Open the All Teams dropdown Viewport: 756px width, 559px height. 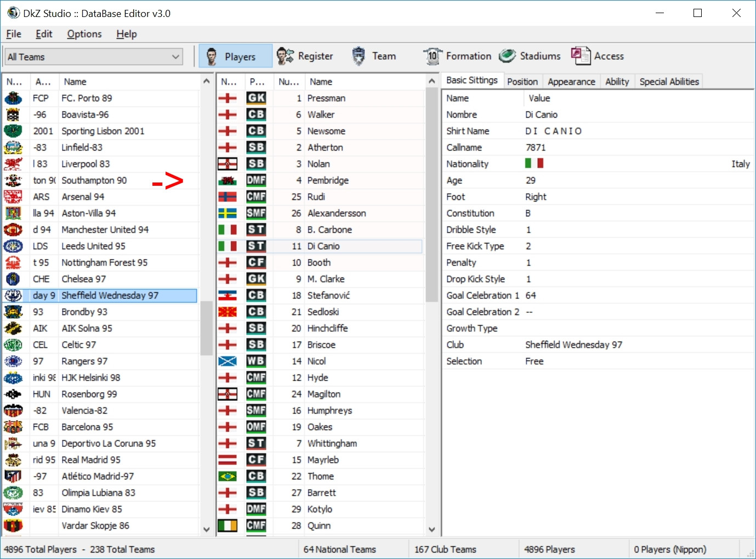(94, 56)
